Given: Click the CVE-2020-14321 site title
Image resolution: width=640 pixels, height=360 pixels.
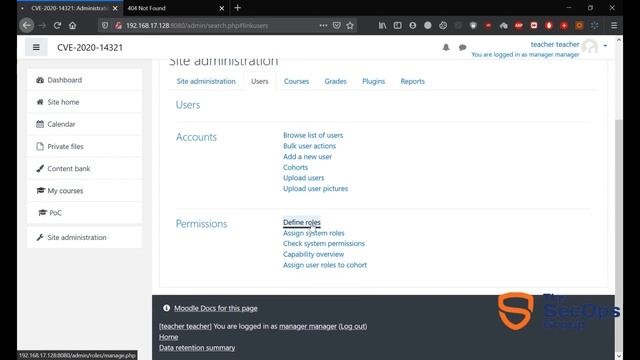Looking at the screenshot, I should tap(90, 47).
